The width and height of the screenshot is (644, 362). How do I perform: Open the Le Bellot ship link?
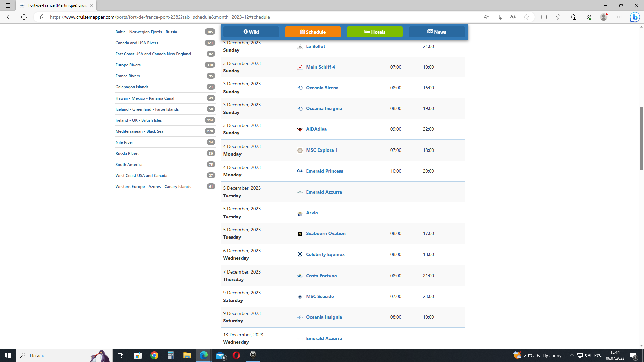[x=315, y=46]
